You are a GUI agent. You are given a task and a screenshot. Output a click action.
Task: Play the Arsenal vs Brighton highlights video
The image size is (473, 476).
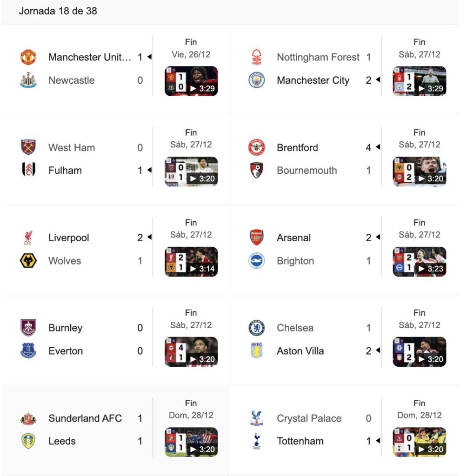click(420, 262)
